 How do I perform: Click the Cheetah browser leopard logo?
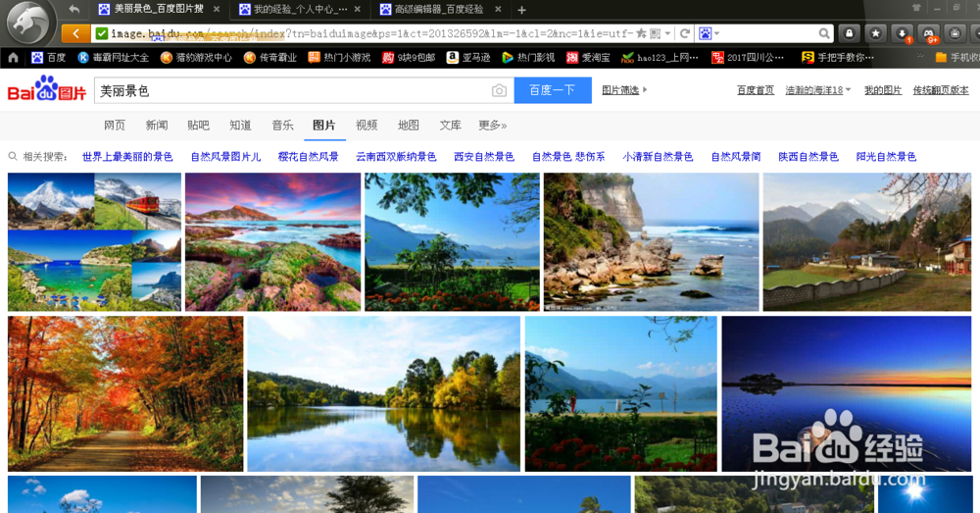click(28, 24)
